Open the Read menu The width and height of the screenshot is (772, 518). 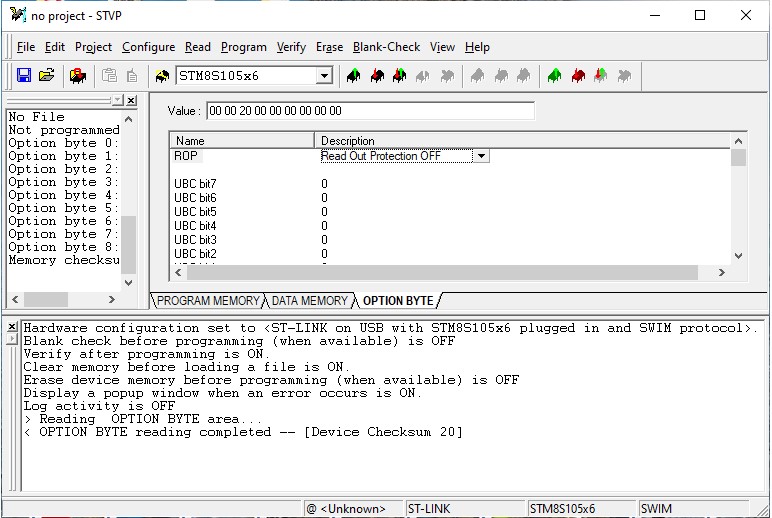(x=198, y=47)
